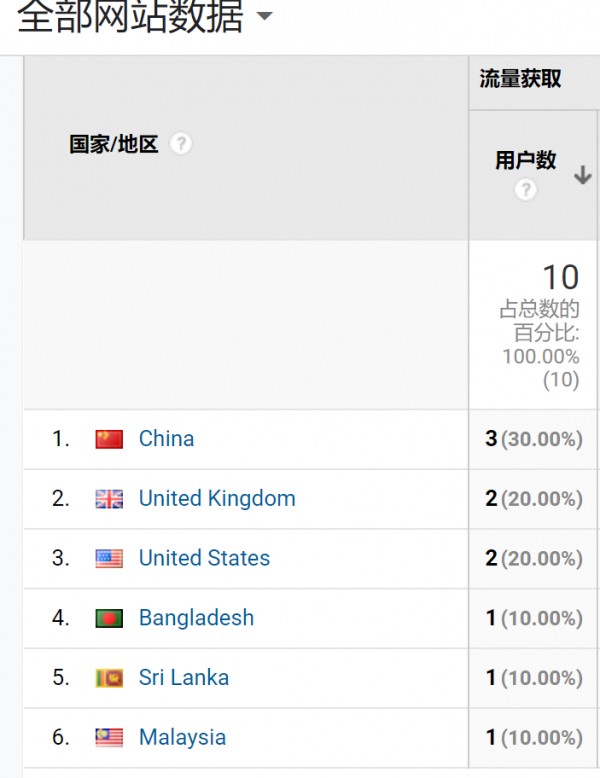
Task: Open the China country link
Action: coord(166,438)
